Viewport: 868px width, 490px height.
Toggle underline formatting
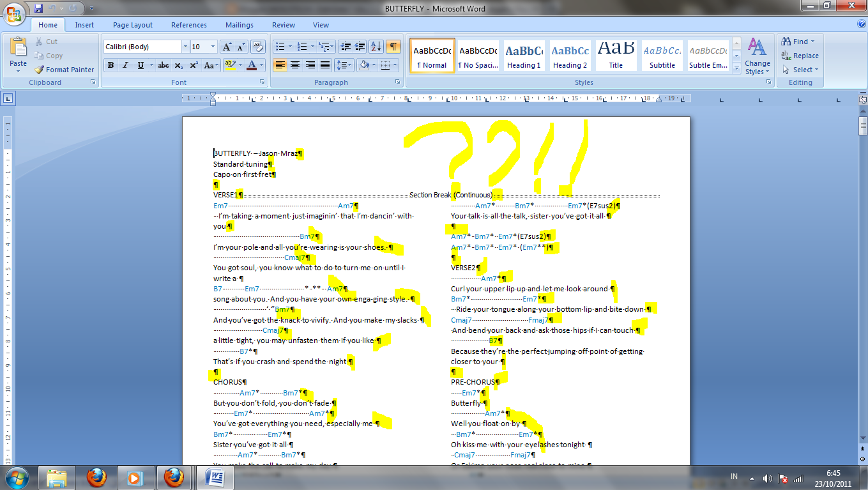141,65
